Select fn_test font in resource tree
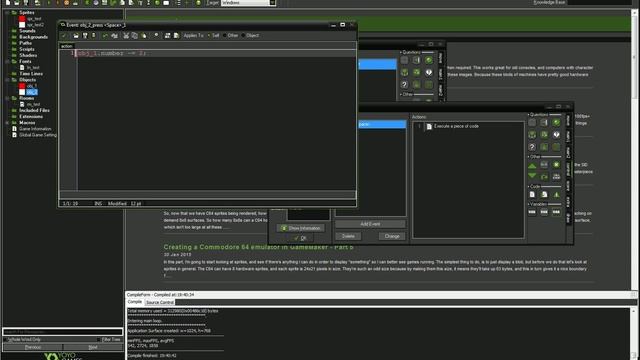 (x=33, y=68)
